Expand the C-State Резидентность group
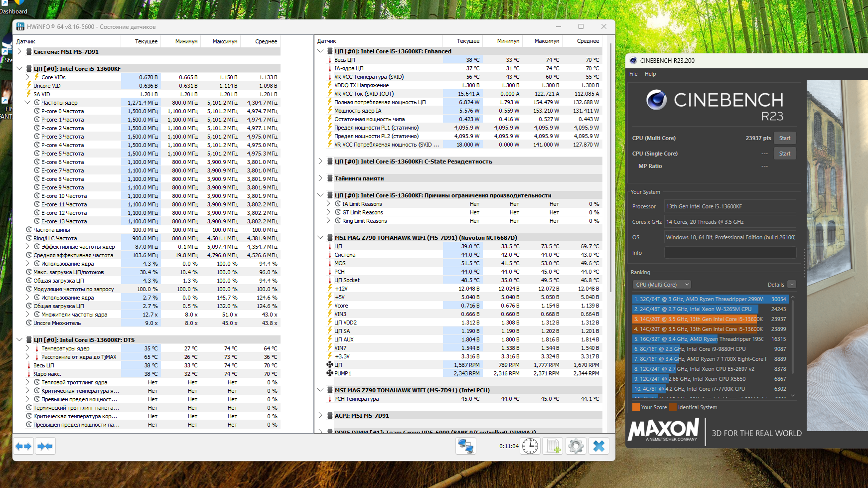This screenshot has height=488, width=868. (x=320, y=162)
